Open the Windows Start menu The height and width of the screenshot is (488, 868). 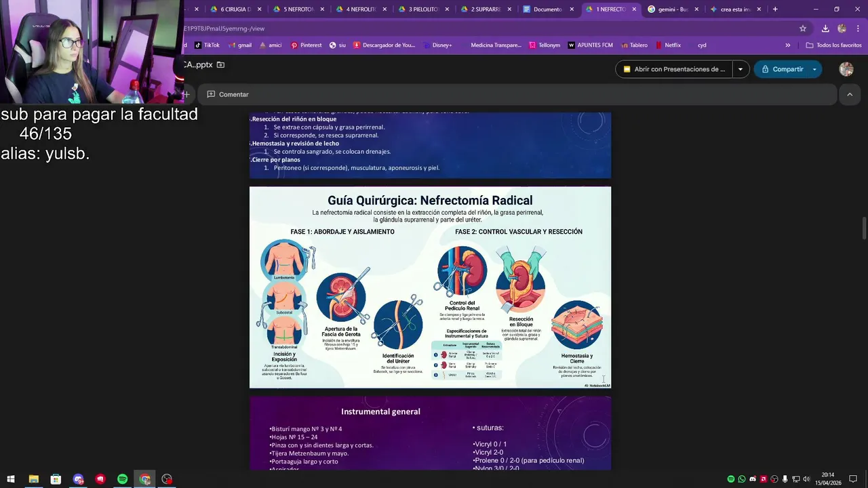click(x=11, y=479)
